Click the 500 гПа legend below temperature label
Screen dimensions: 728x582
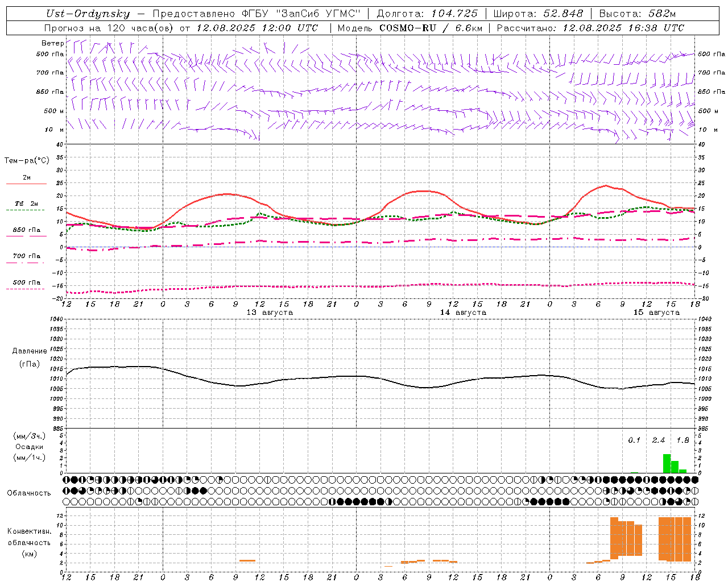[26, 284]
